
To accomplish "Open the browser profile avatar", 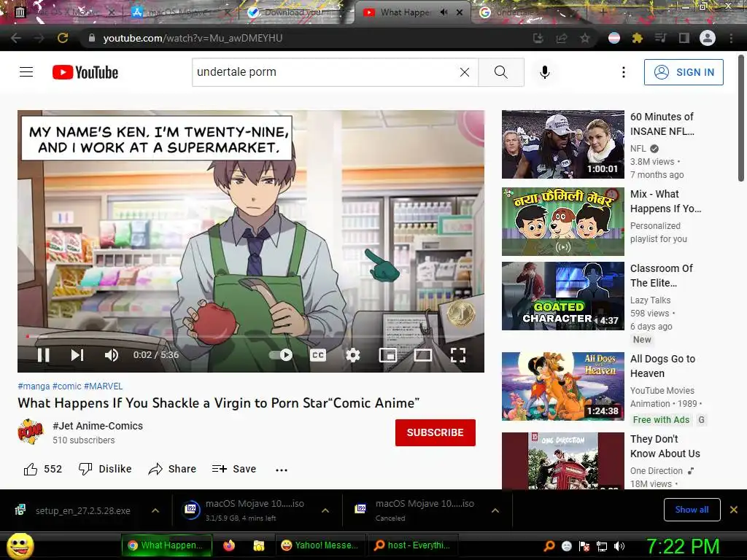I will pos(708,38).
